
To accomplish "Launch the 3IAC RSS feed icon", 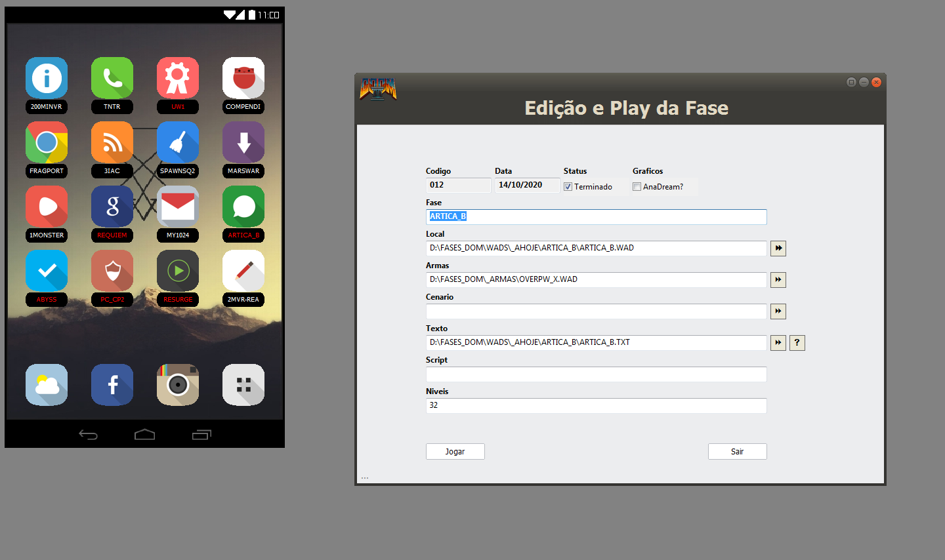I will pos(112,142).
